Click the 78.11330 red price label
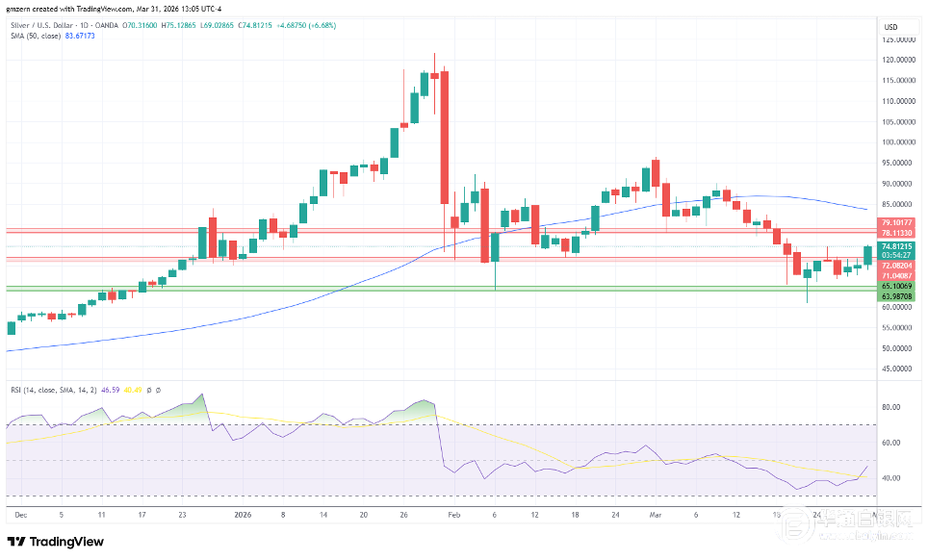928x560 pixels. coord(895,233)
